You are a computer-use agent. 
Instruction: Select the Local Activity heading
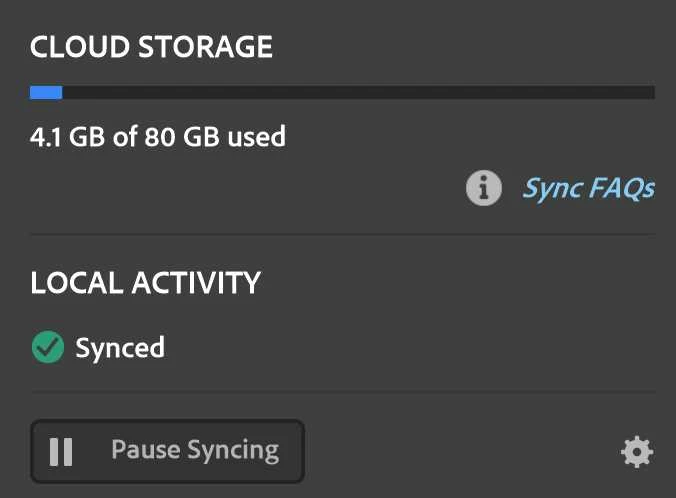[145, 283]
